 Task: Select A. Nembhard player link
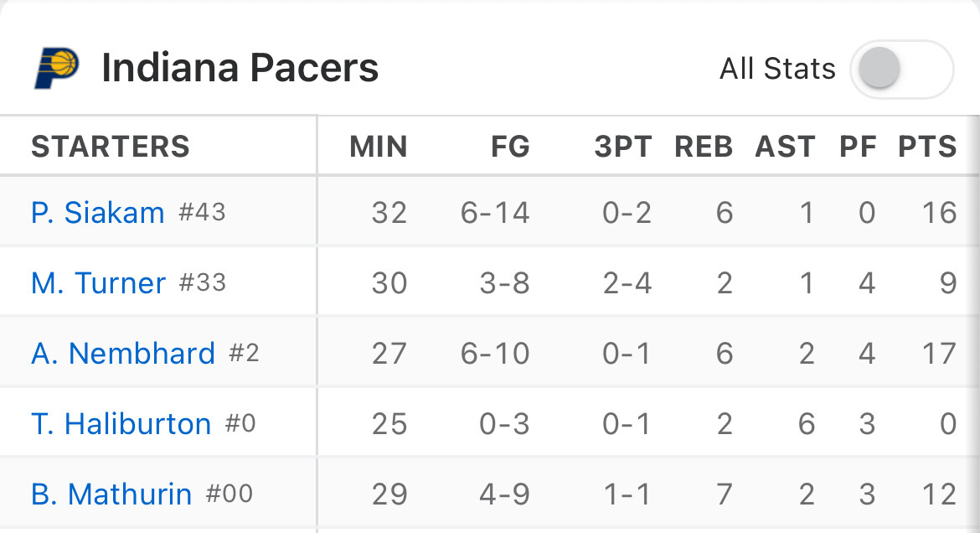[123, 354]
